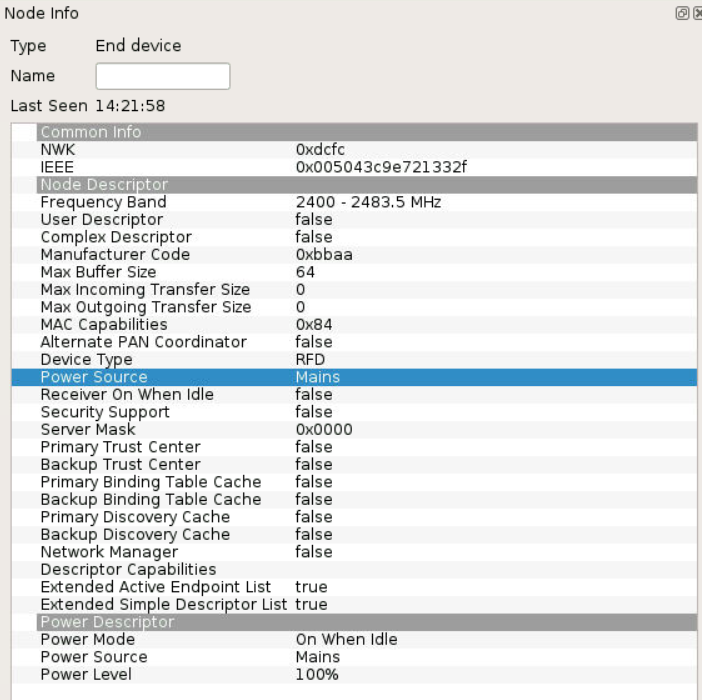Image resolution: width=702 pixels, height=700 pixels.
Task: Select the Max Outgoing Transfer Size row
Action: click(355, 307)
